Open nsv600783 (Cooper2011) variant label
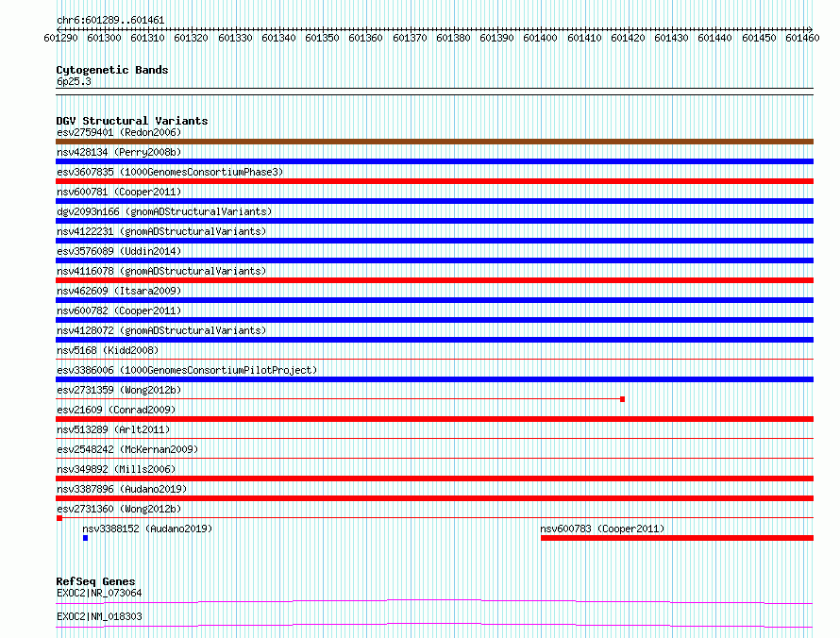The width and height of the screenshot is (840, 638). click(x=602, y=529)
